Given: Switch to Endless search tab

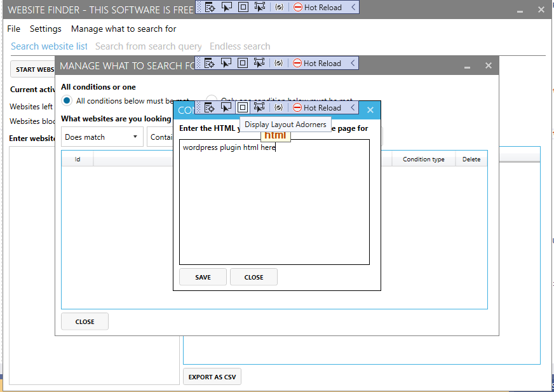Looking at the screenshot, I should point(240,46).
